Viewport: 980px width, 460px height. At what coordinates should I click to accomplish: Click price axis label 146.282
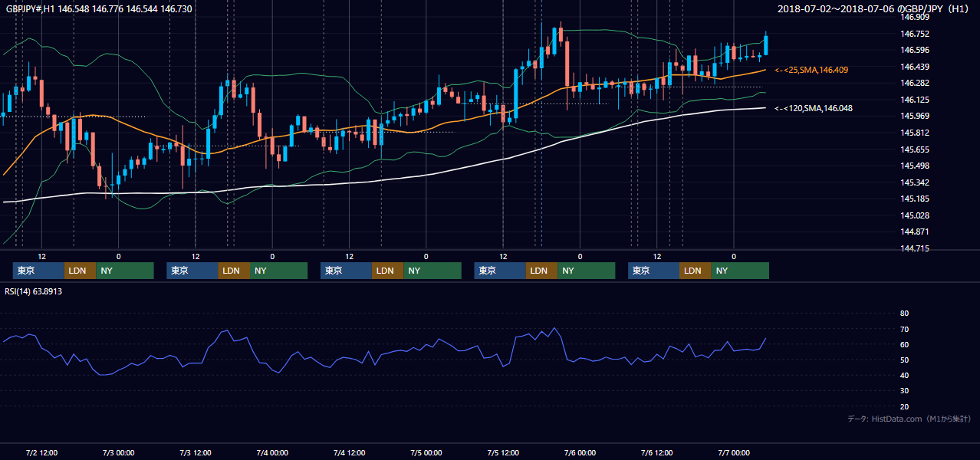tap(916, 83)
